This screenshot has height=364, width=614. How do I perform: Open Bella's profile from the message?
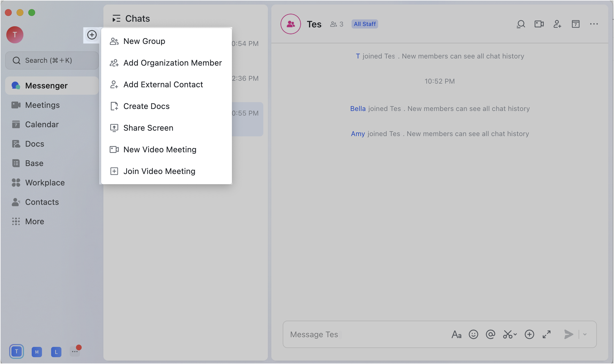coord(358,108)
